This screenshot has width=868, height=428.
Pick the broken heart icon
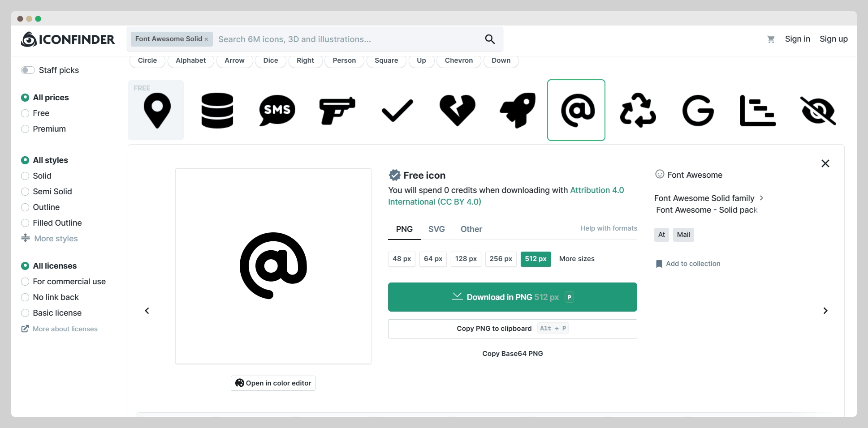[x=457, y=111]
